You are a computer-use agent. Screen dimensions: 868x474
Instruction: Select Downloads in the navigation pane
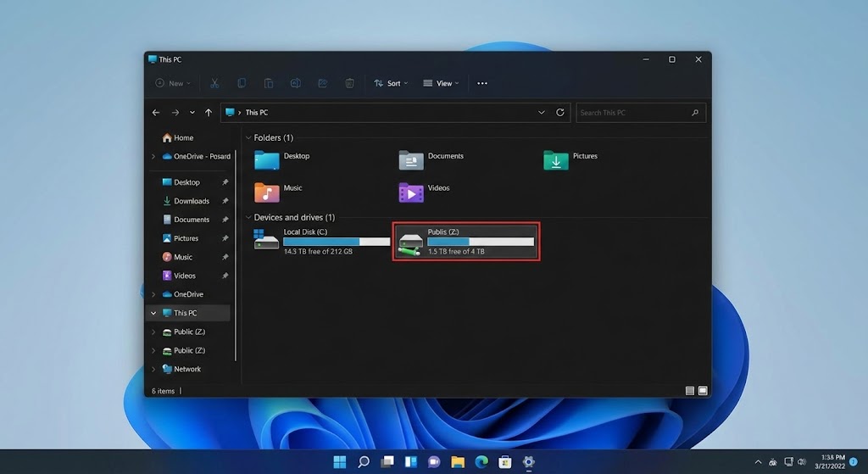click(x=192, y=201)
